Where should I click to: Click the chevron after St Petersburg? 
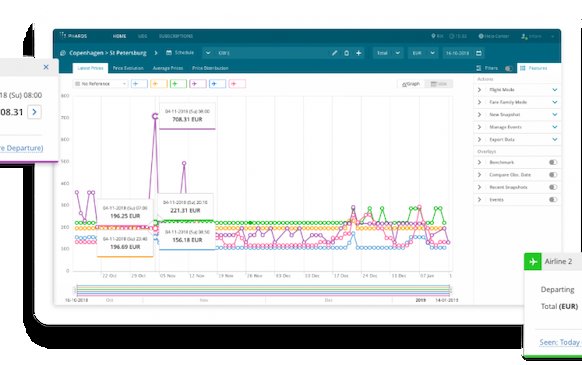click(x=156, y=53)
